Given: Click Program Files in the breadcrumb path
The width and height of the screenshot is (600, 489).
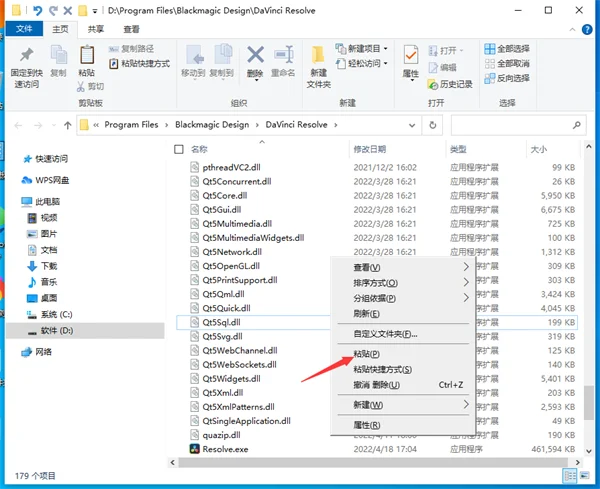Looking at the screenshot, I should tap(131, 125).
